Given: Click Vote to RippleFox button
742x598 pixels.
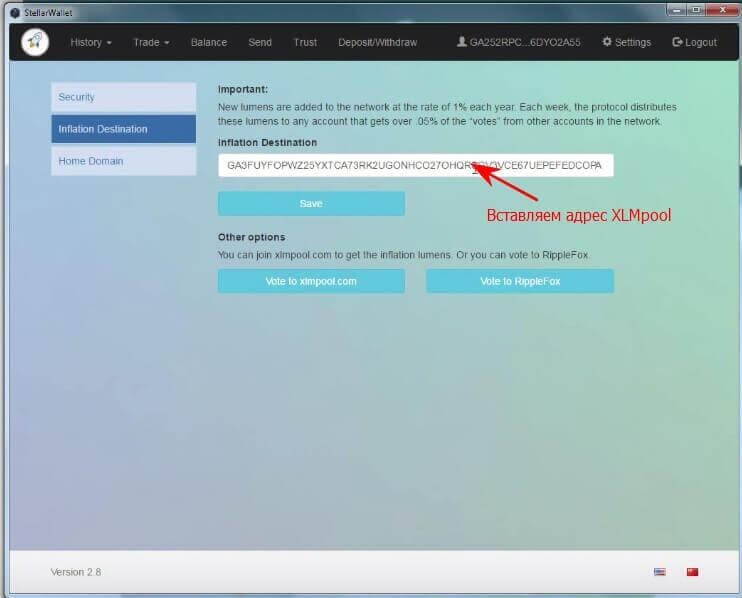Looking at the screenshot, I should point(520,281).
